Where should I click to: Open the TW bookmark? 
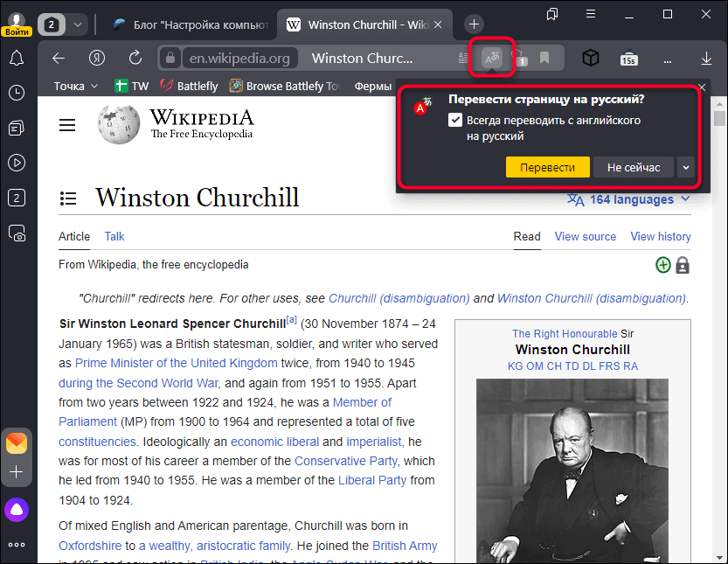131,87
